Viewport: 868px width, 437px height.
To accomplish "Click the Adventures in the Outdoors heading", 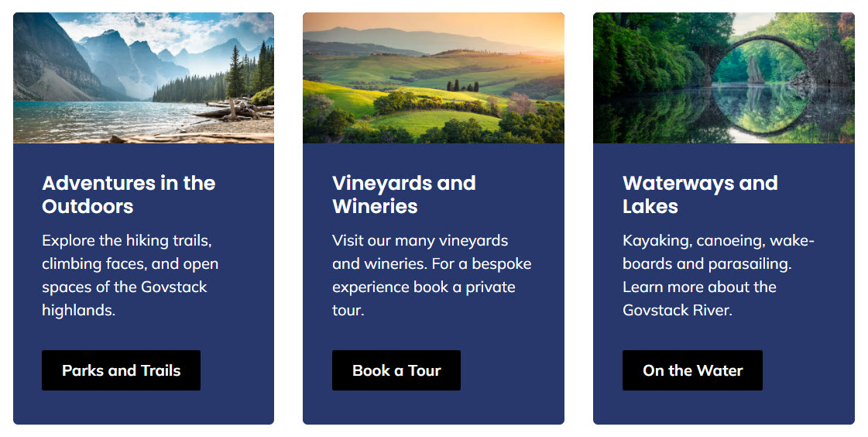I will [x=129, y=194].
